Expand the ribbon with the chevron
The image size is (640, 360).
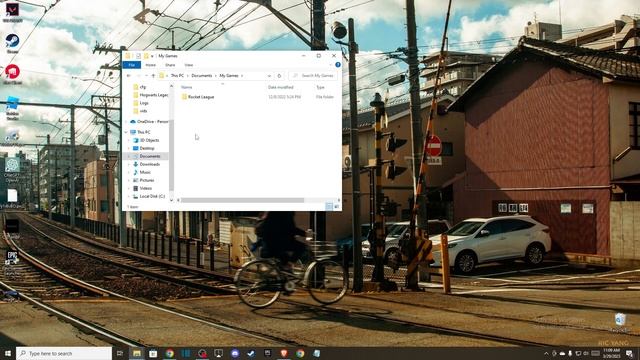pos(331,65)
